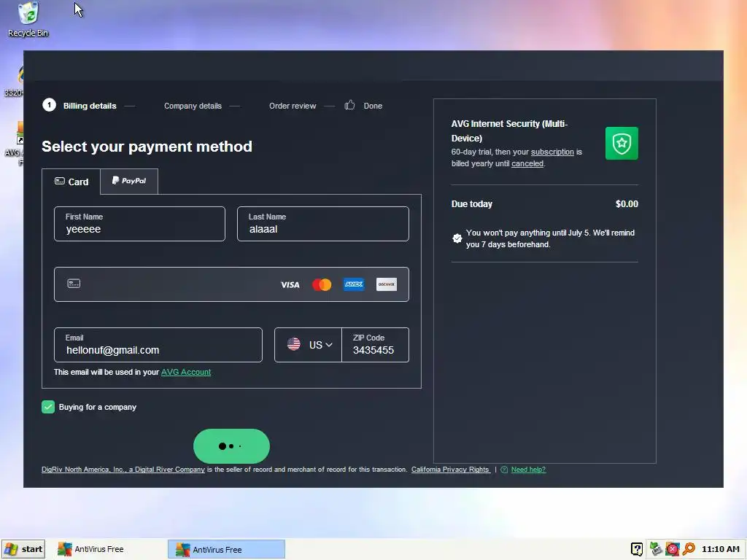Click the Billing details step
747x560 pixels.
pyautogui.click(x=90, y=106)
